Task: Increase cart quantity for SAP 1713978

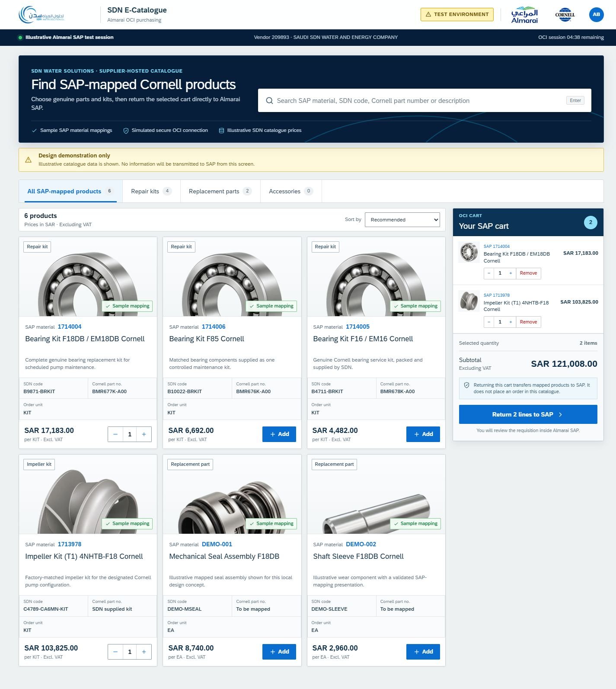Action: (x=511, y=322)
